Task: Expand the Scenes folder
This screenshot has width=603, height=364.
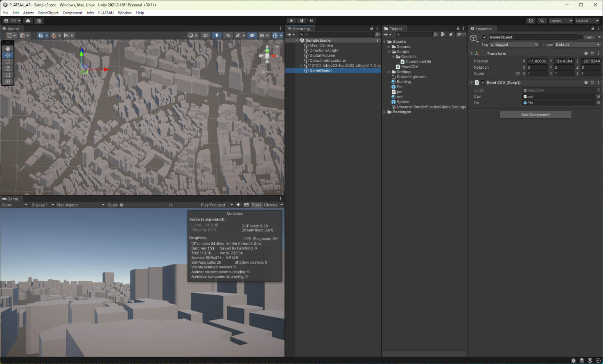Action: point(389,47)
